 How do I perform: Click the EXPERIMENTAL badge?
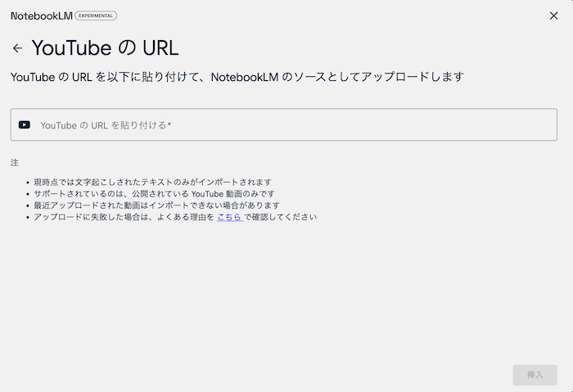(x=96, y=16)
